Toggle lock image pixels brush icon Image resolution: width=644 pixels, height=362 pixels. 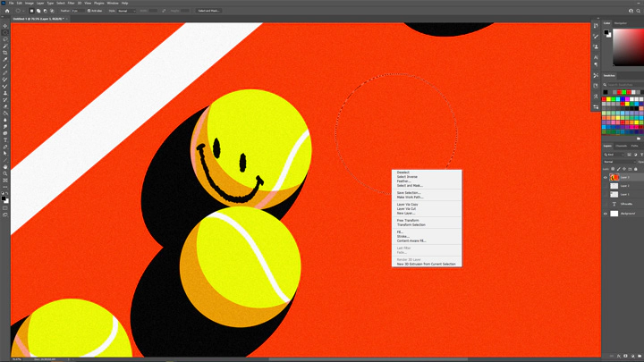tap(619, 169)
